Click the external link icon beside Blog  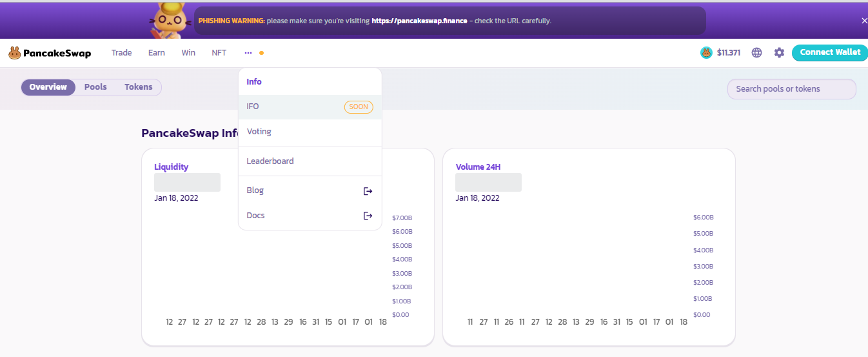click(x=368, y=191)
